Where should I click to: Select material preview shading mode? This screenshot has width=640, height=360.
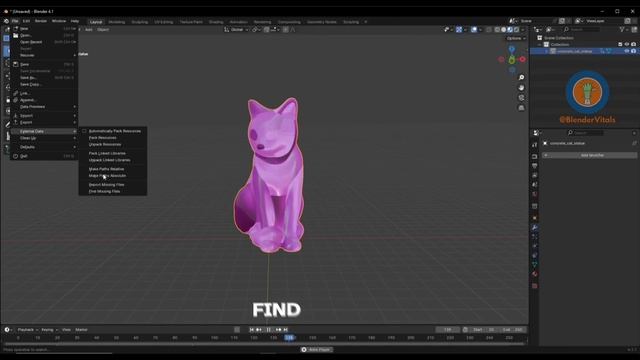coord(510,30)
